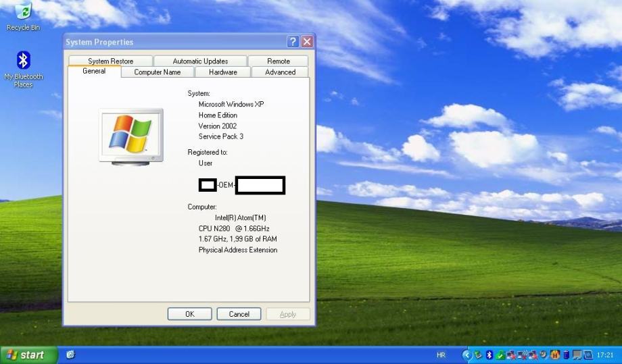
Task: Click the round gray tray icon beside orange H
Action: (x=543, y=355)
